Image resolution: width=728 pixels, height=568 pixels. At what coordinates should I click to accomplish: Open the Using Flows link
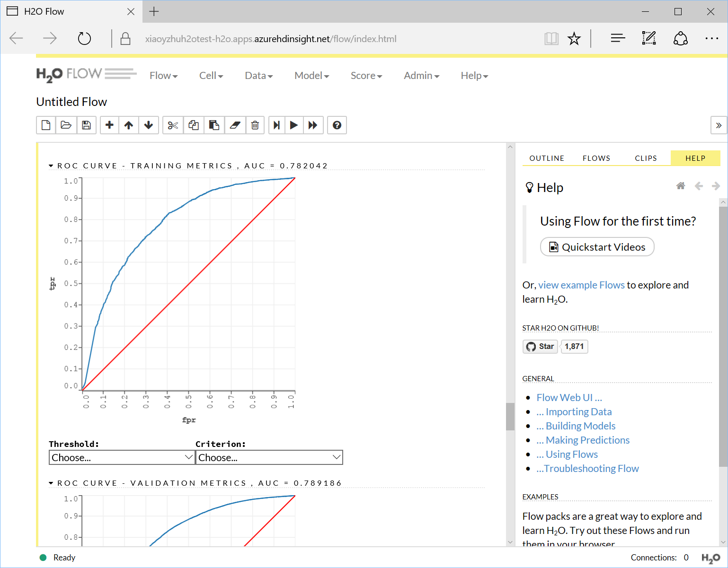pyautogui.click(x=567, y=454)
